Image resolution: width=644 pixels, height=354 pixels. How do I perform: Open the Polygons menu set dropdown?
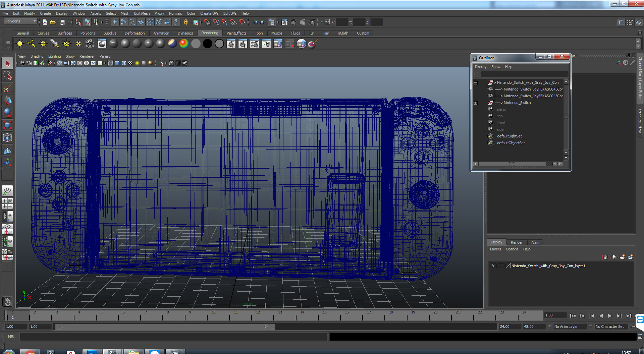click(x=20, y=21)
